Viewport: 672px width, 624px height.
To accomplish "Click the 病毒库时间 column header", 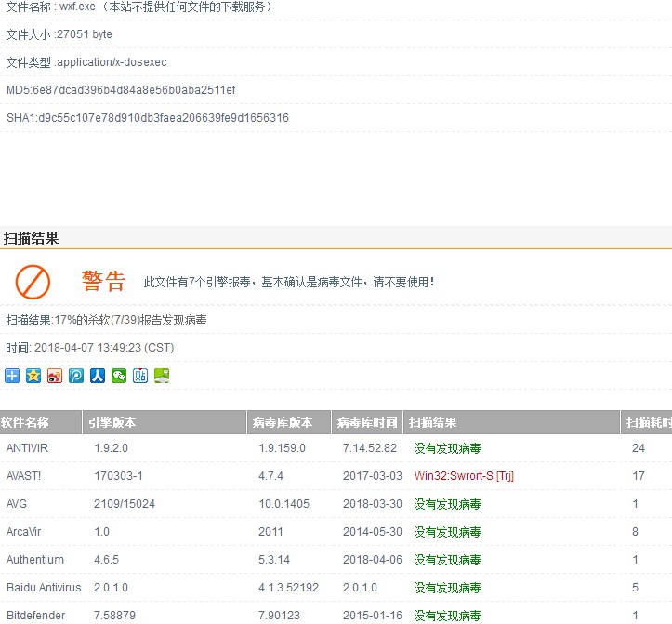I will pyautogui.click(x=367, y=422).
